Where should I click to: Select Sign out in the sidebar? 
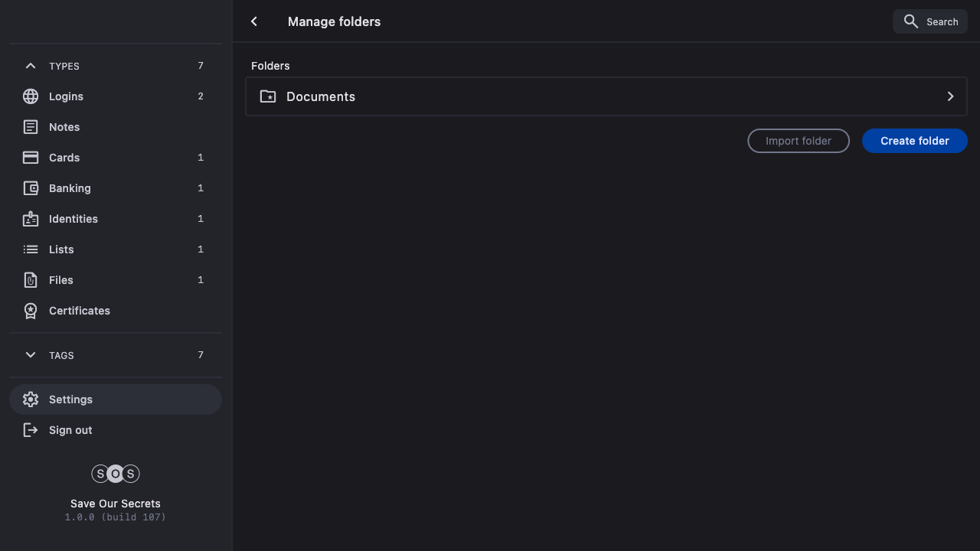[x=70, y=430]
